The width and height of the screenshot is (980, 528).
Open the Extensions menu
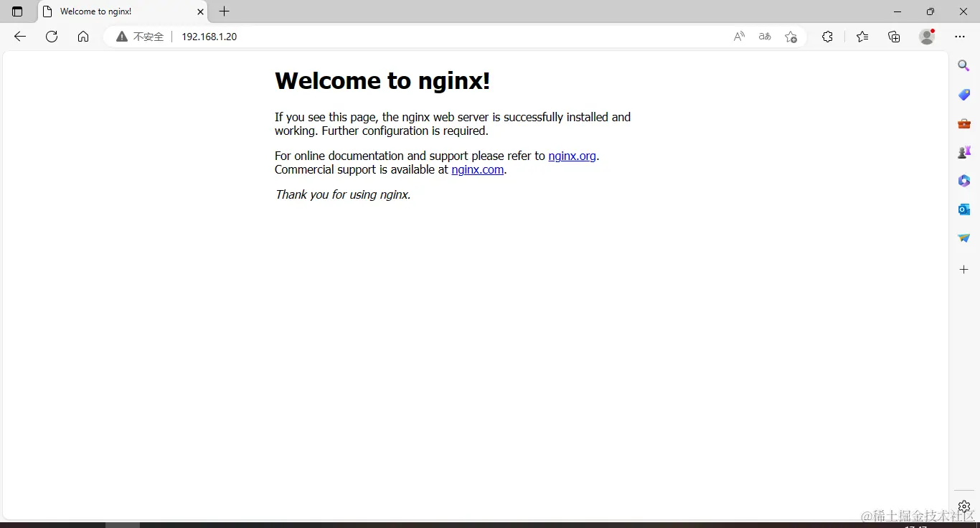tap(827, 37)
